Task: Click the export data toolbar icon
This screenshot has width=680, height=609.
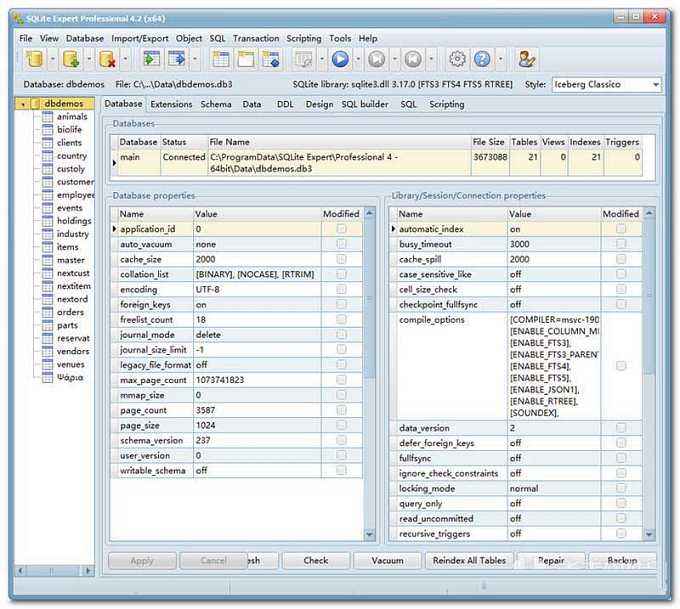Action: click(177, 59)
